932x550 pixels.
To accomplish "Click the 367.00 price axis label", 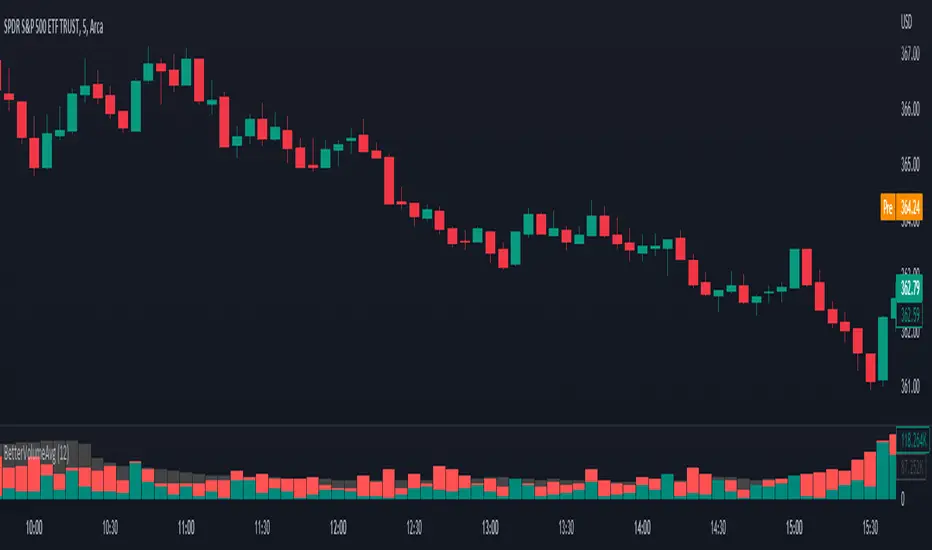I will [x=910, y=54].
